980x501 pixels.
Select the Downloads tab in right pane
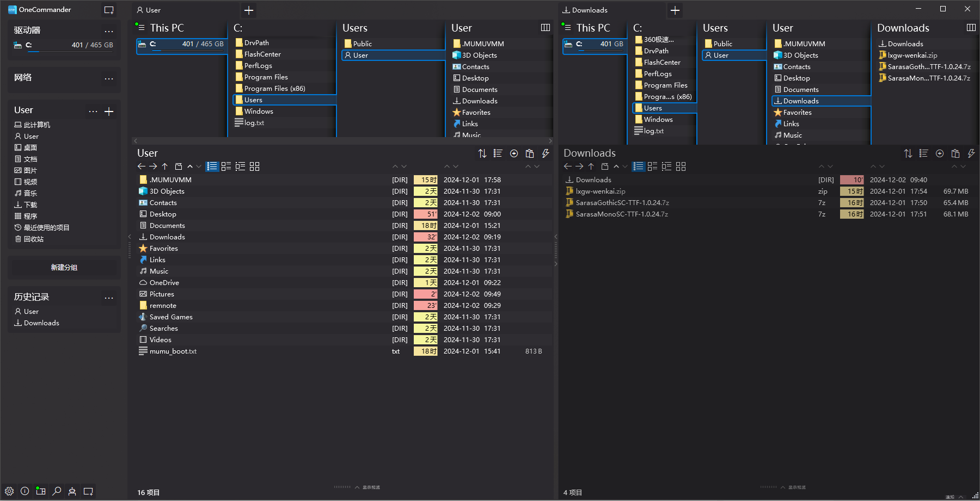click(x=611, y=10)
